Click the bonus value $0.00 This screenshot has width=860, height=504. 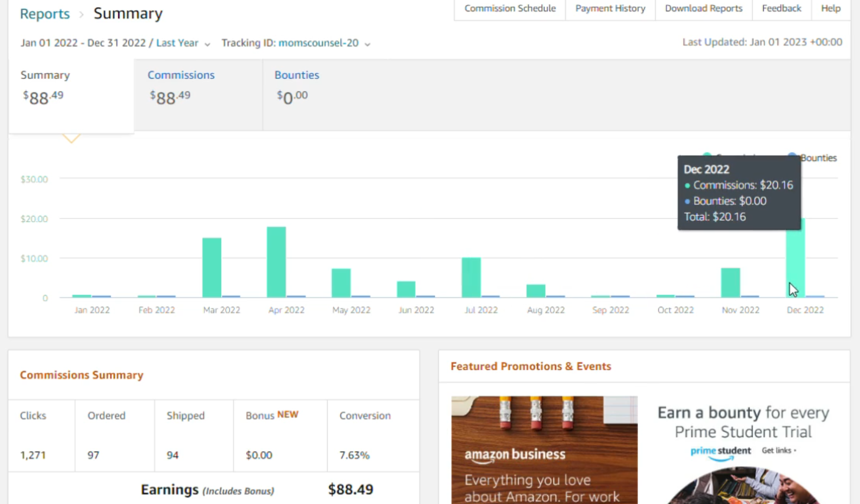point(259,455)
